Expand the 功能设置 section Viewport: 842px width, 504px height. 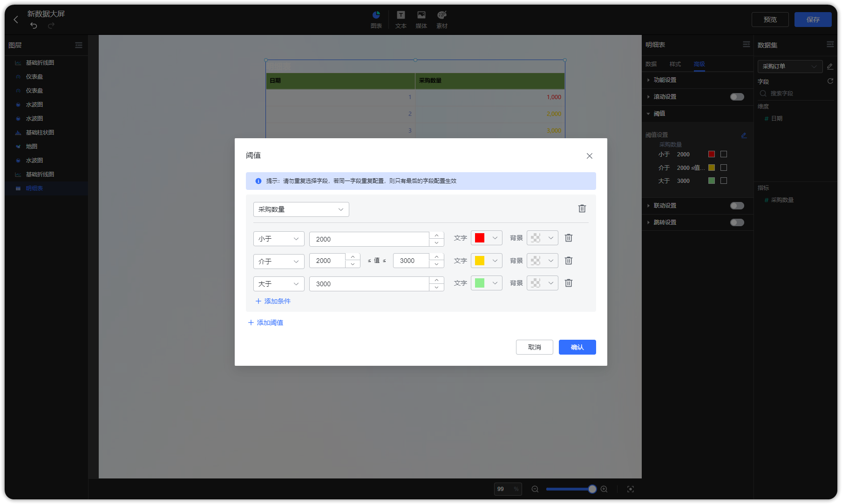(x=698, y=80)
